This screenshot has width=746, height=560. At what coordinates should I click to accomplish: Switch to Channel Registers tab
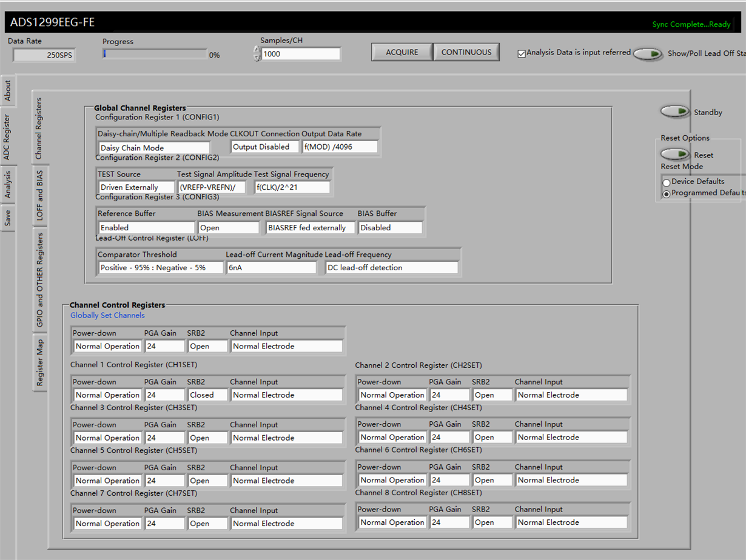(39, 130)
